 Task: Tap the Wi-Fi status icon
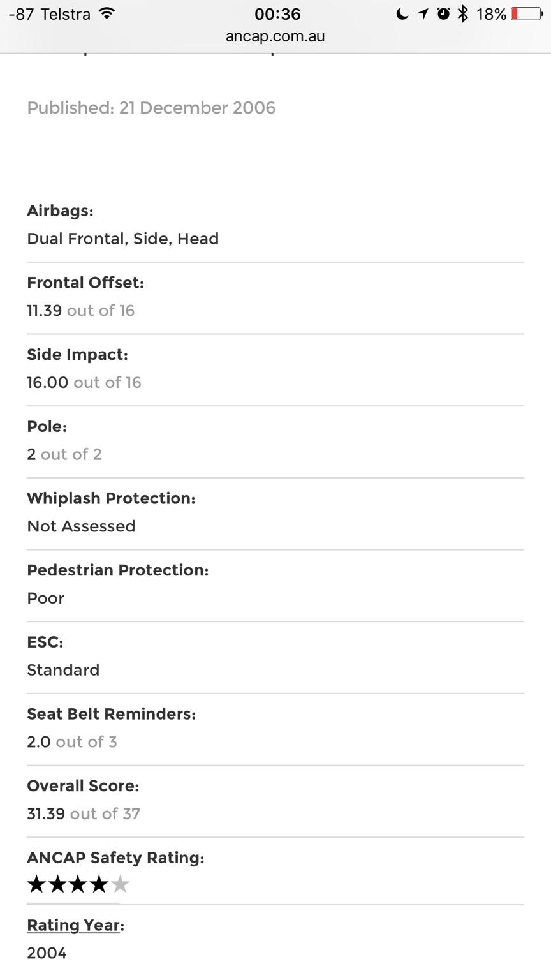tap(108, 13)
